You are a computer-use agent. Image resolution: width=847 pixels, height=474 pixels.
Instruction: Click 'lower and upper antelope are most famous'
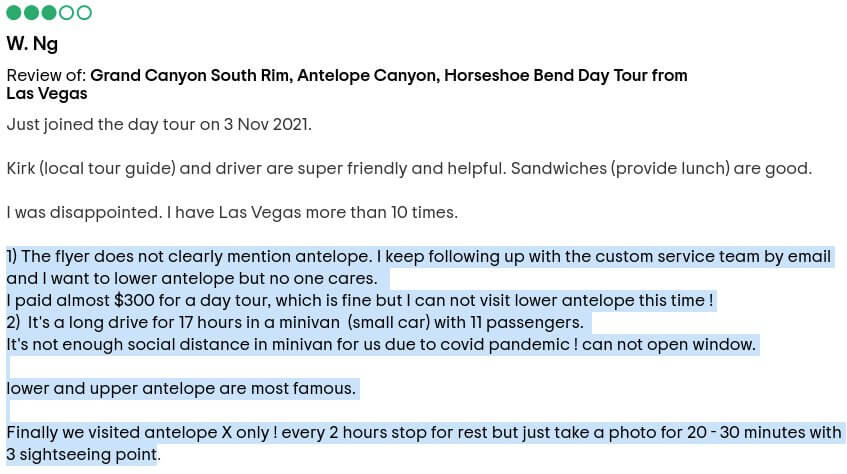pos(181,389)
